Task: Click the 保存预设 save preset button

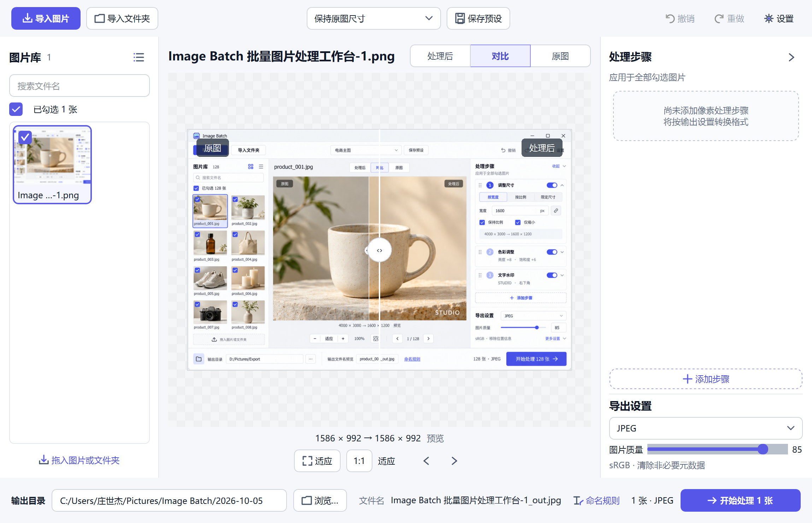Action: [x=478, y=18]
